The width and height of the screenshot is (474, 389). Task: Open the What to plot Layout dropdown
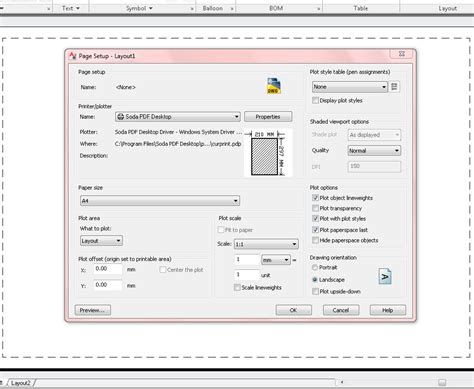[101, 241]
